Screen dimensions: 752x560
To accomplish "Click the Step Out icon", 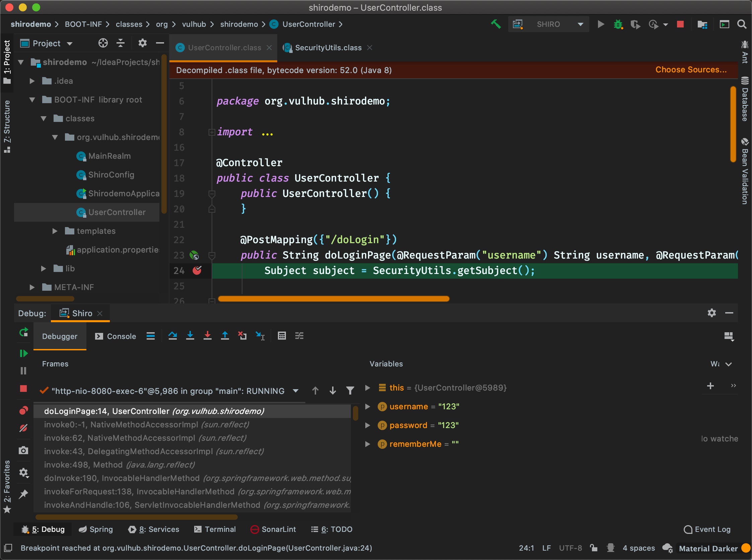I will pos(225,336).
